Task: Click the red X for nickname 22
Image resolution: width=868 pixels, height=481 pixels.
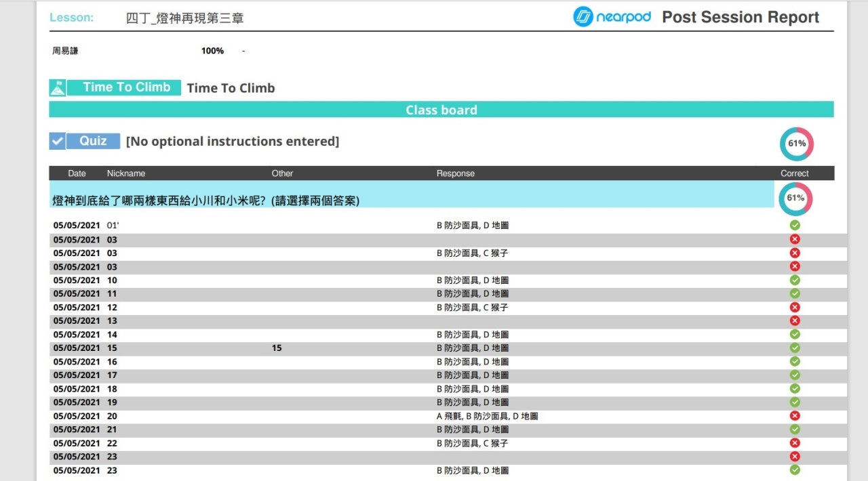Action: point(795,443)
